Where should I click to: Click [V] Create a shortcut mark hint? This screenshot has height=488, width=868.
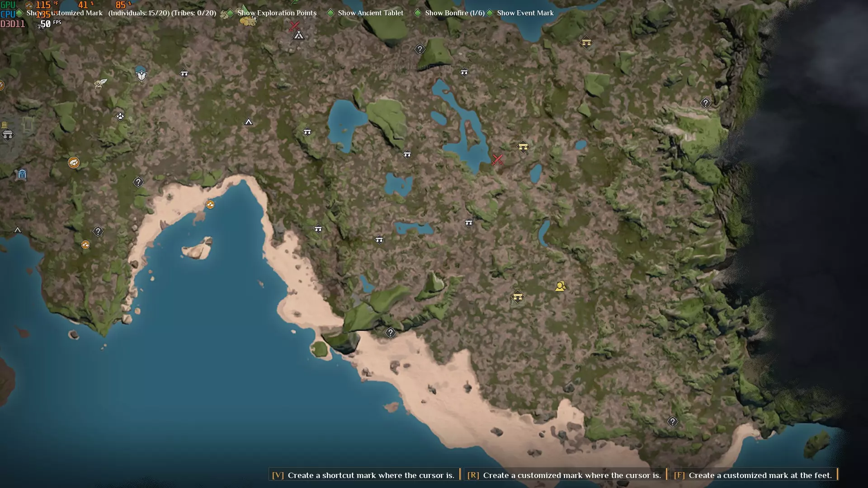[x=363, y=475]
